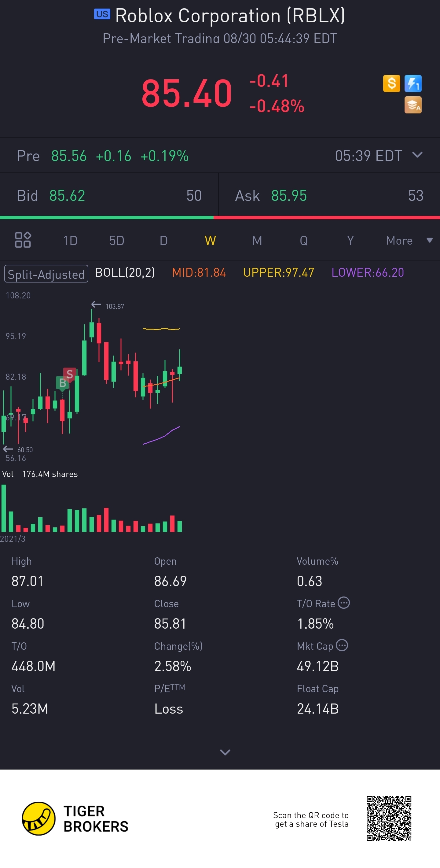The width and height of the screenshot is (440, 868).
Task: Select the W weekly chart tab
Action: [x=211, y=241]
